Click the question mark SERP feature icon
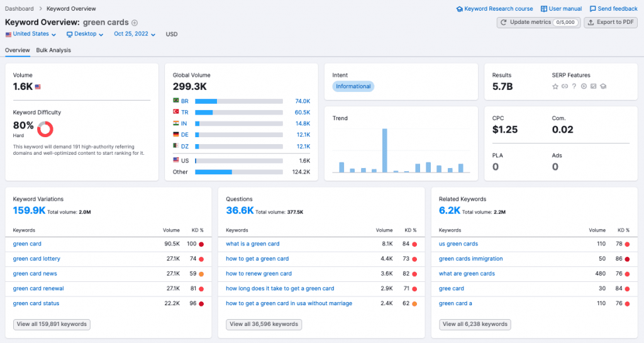The width and height of the screenshot is (644, 343). pos(574,86)
